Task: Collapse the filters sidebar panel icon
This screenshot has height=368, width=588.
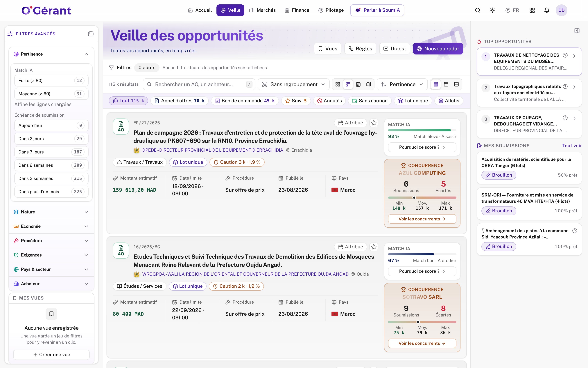Action: pyautogui.click(x=91, y=34)
